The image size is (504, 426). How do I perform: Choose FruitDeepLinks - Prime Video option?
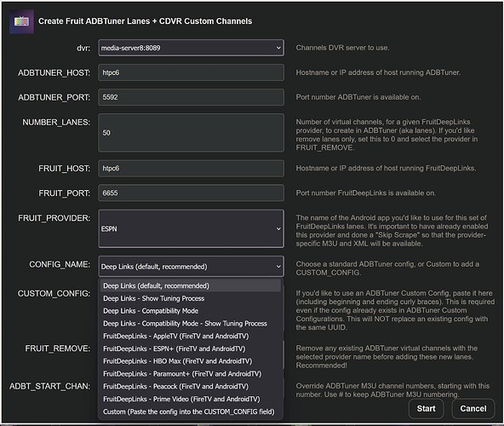pos(191,399)
